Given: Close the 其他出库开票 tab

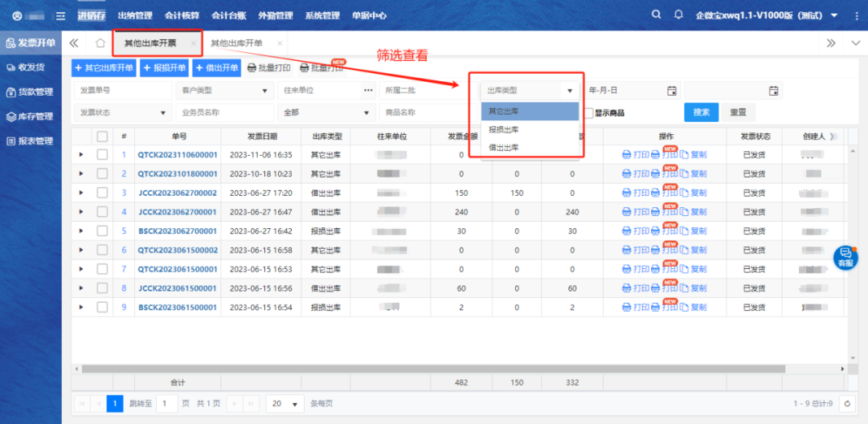Looking at the screenshot, I should click(x=193, y=43).
